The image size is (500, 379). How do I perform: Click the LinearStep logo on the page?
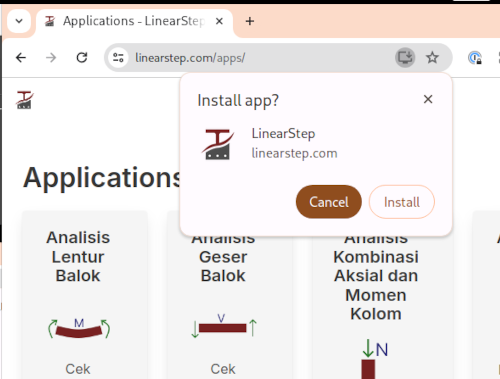point(25,100)
